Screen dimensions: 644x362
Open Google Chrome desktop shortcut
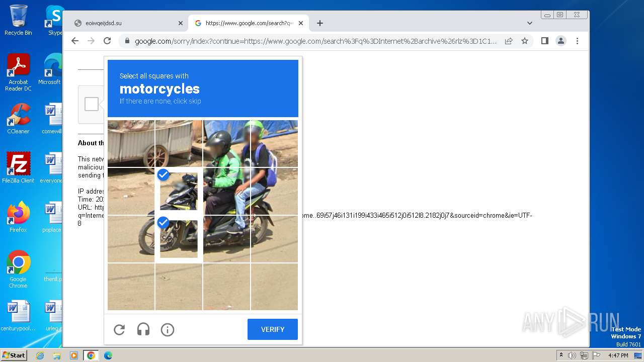18,269
